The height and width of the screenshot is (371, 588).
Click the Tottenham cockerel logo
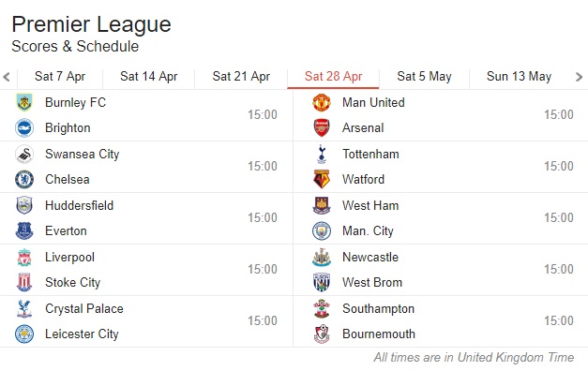322,154
